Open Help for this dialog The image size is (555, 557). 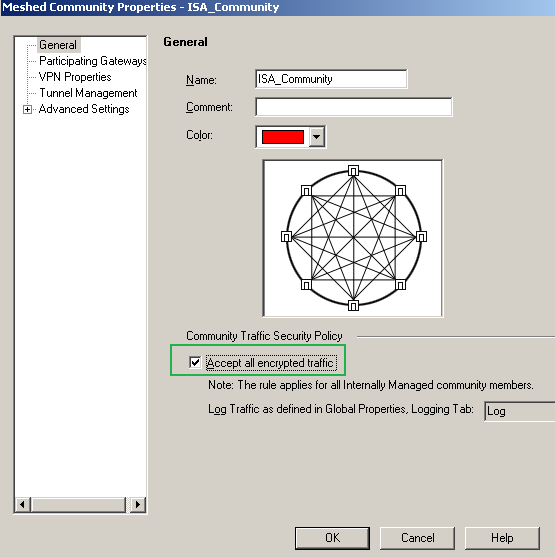(x=502, y=538)
